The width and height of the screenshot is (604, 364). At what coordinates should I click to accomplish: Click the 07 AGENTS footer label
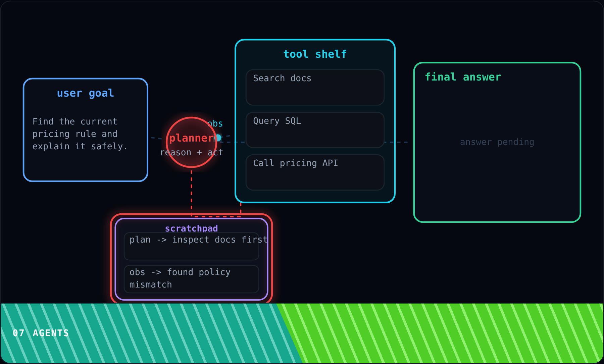click(x=41, y=333)
